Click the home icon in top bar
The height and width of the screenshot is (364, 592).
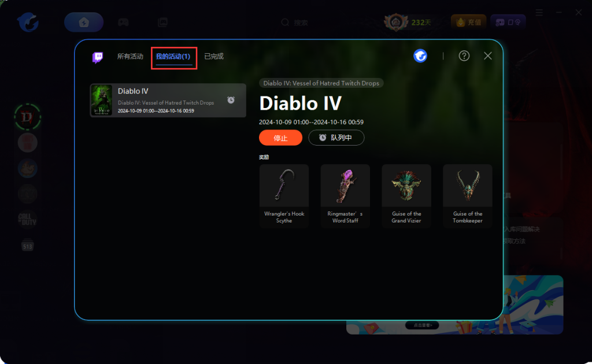(84, 23)
